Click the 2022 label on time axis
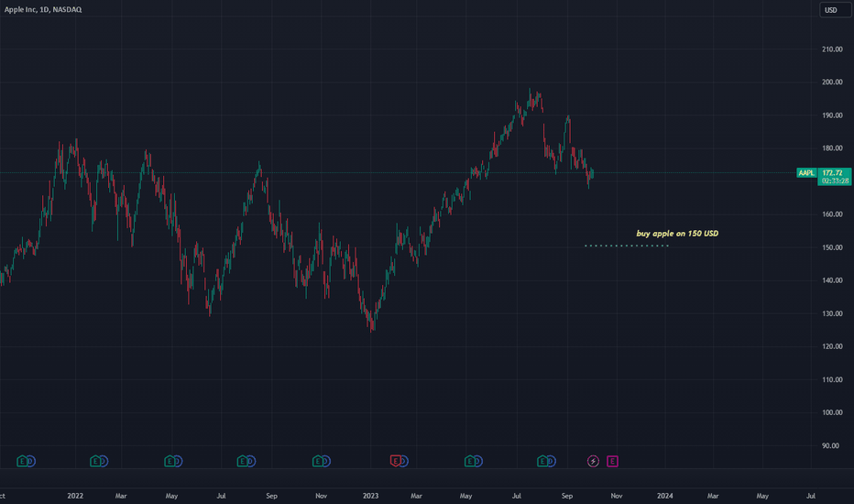Image resolution: width=854 pixels, height=504 pixels. [75, 496]
